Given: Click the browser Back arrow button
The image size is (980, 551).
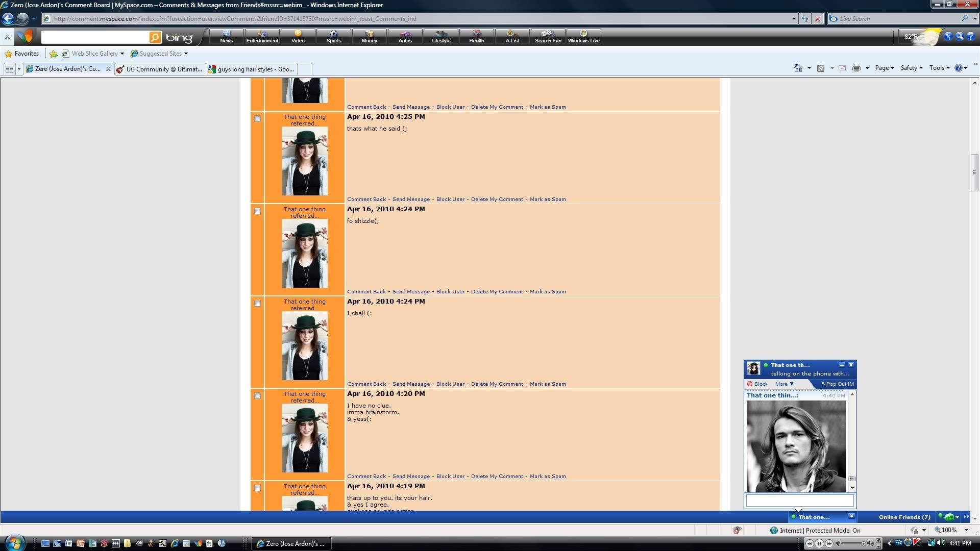Looking at the screenshot, I should [x=8, y=19].
